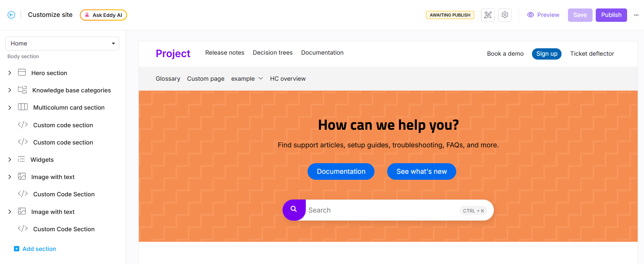Click the Save button

580,15
